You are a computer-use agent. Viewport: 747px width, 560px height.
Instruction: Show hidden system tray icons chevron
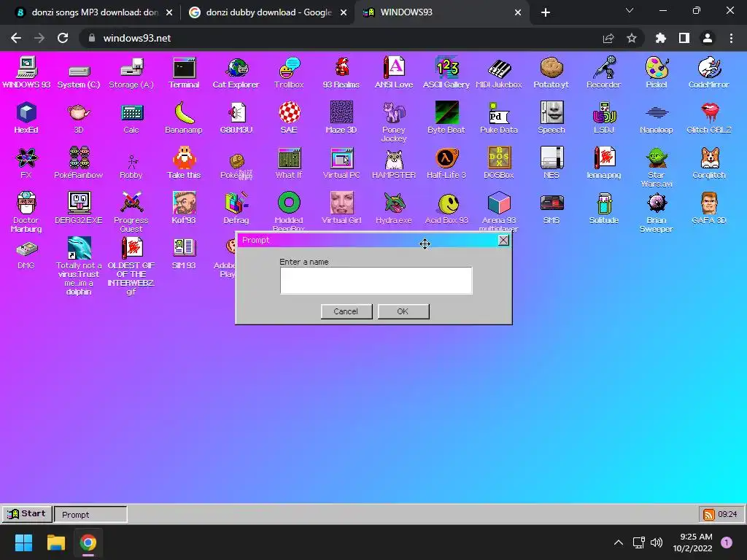click(x=619, y=542)
